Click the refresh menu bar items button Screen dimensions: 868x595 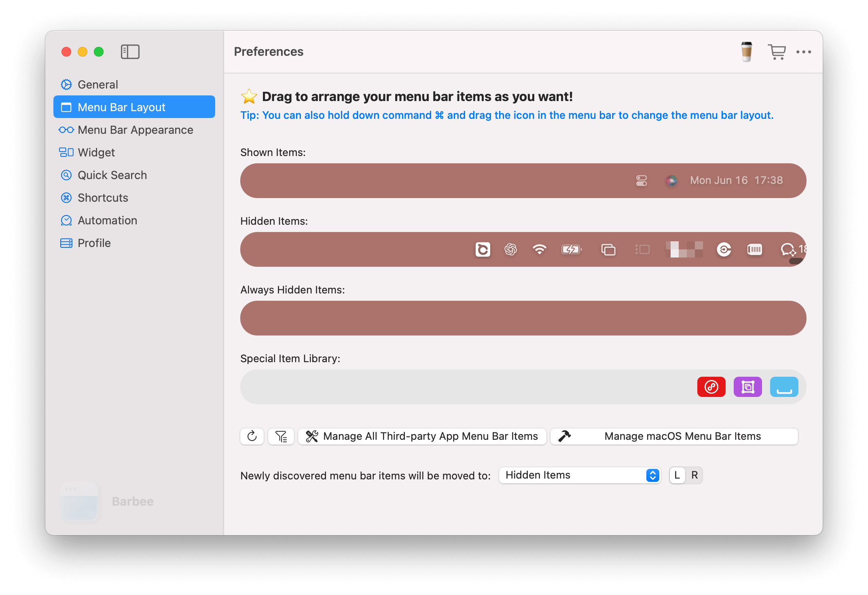(252, 436)
